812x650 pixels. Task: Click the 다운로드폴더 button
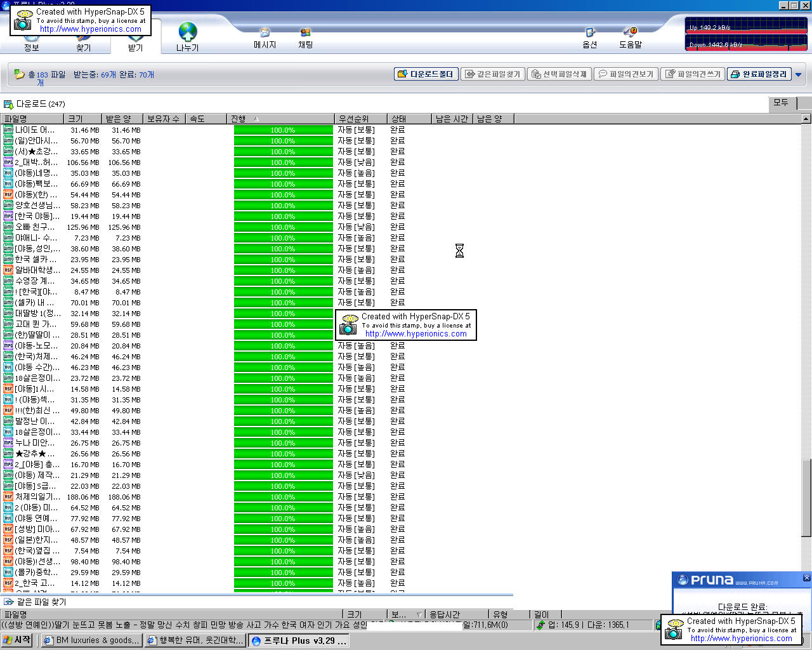pos(426,74)
